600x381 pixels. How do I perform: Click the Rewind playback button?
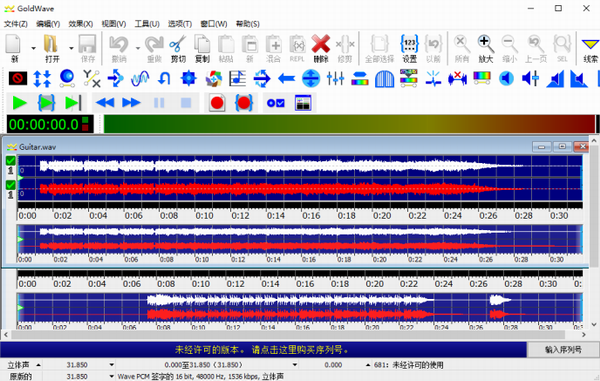click(x=105, y=103)
